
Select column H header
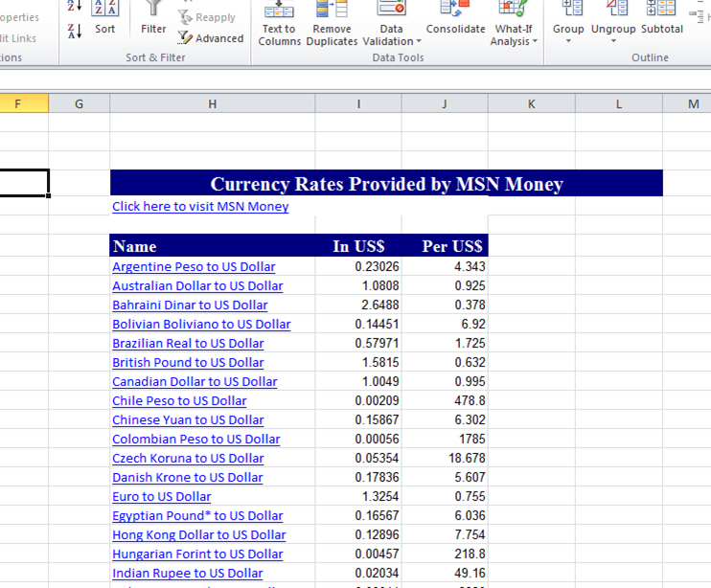[212, 103]
